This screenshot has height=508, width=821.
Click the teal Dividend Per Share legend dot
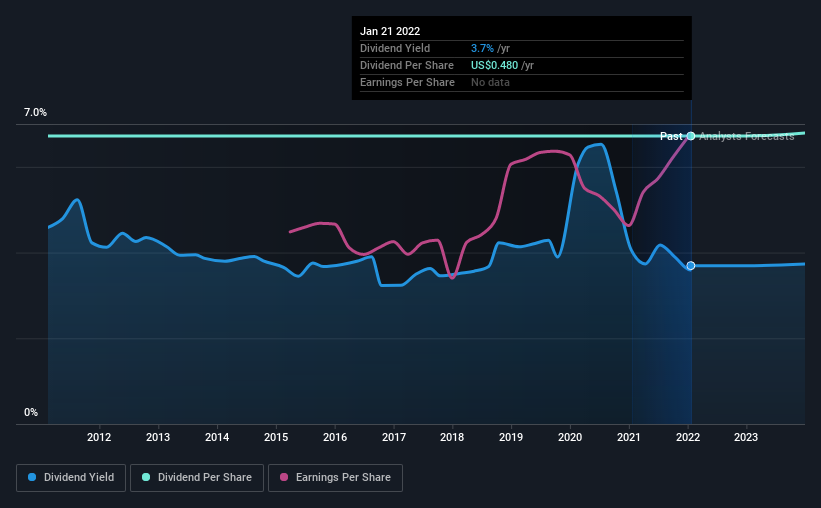point(146,477)
